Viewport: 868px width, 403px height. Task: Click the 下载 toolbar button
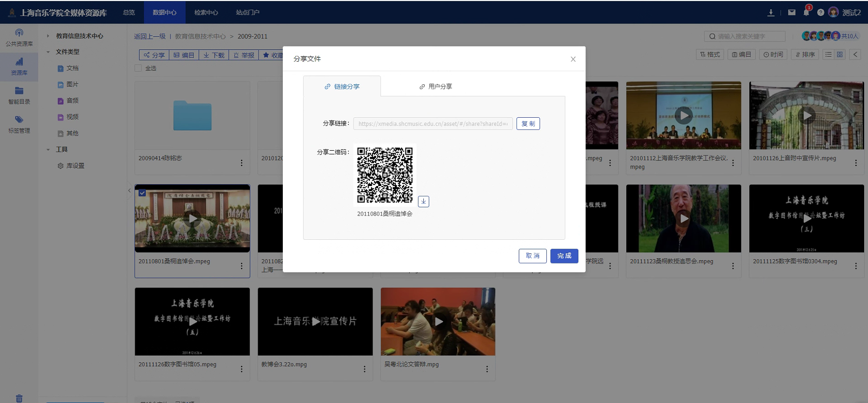(214, 55)
